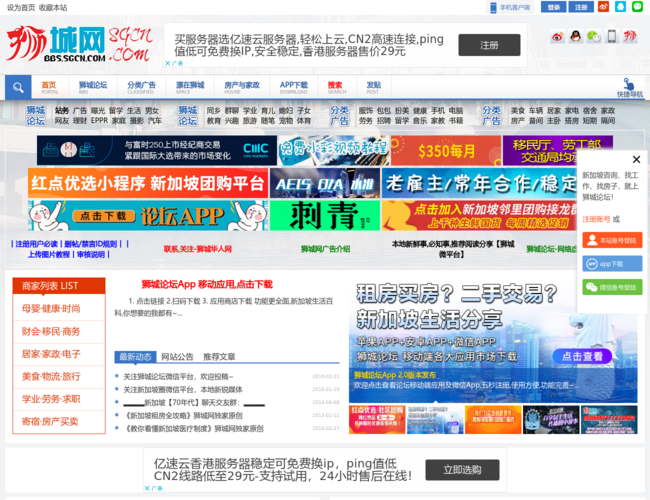Screen dimensions: 650x500
Task: Open the red 搜索 Search menu item
Action: (x=336, y=87)
